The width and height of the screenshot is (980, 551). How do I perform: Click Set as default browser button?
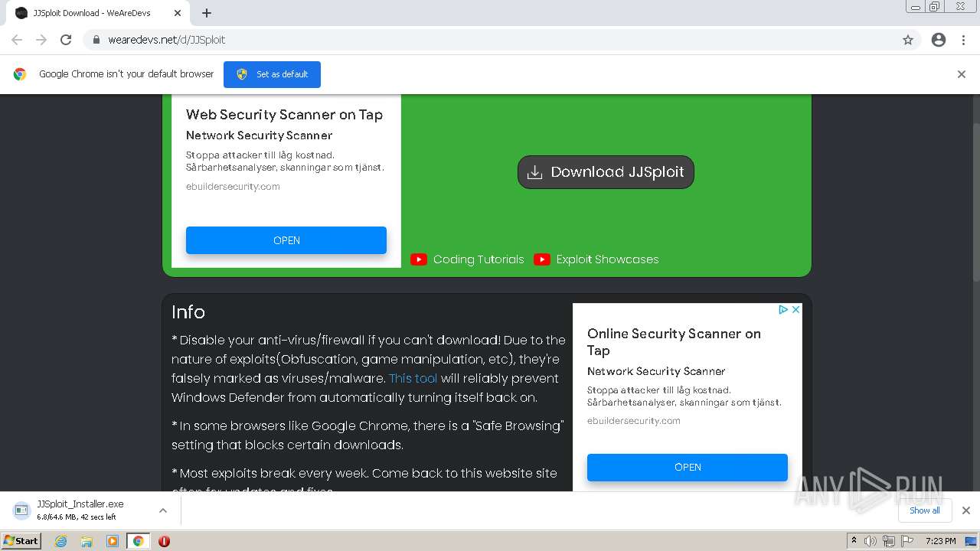coord(272,74)
